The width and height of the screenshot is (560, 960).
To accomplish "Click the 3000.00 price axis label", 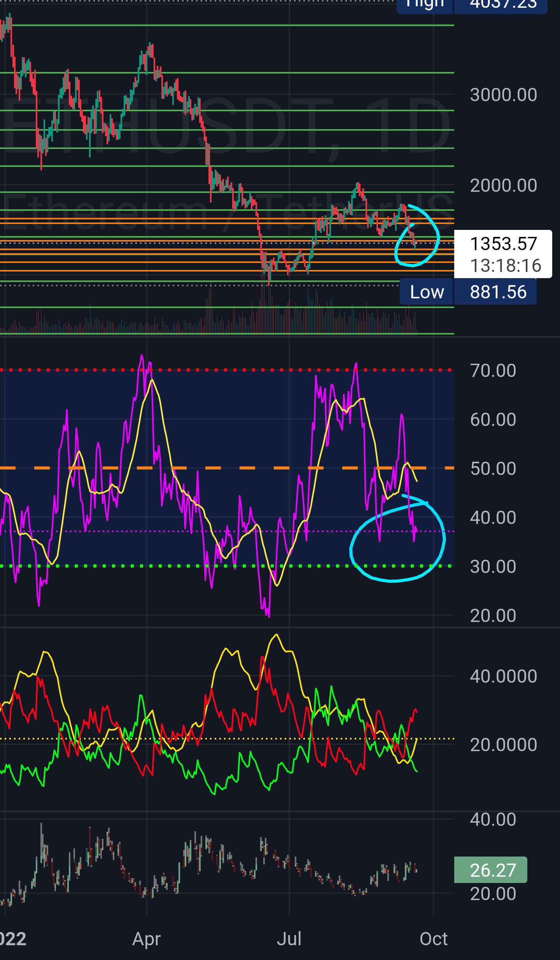I will (x=503, y=95).
